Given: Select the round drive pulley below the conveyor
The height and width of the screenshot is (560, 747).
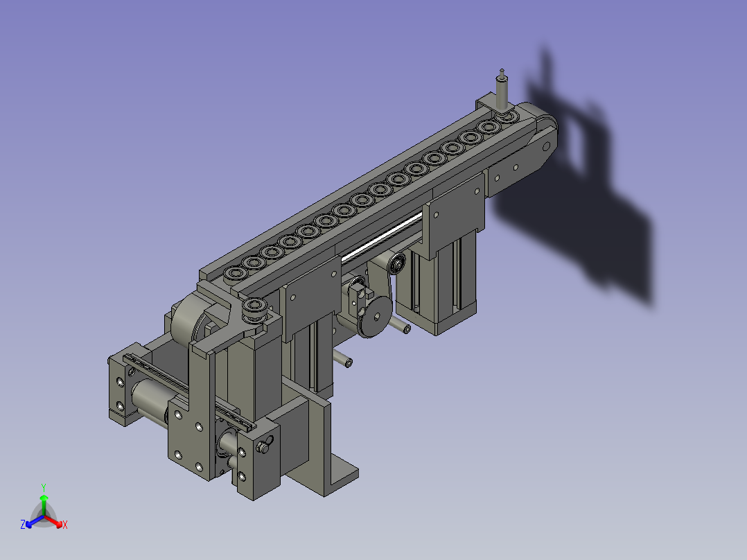Looking at the screenshot, I should 376,317.
